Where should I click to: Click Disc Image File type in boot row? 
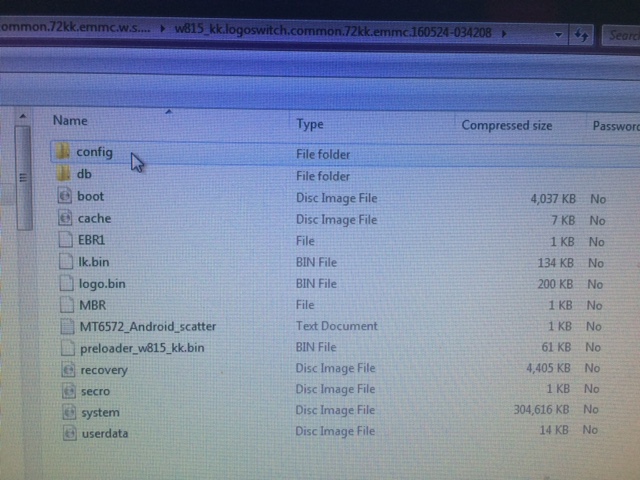pyautogui.click(x=336, y=198)
